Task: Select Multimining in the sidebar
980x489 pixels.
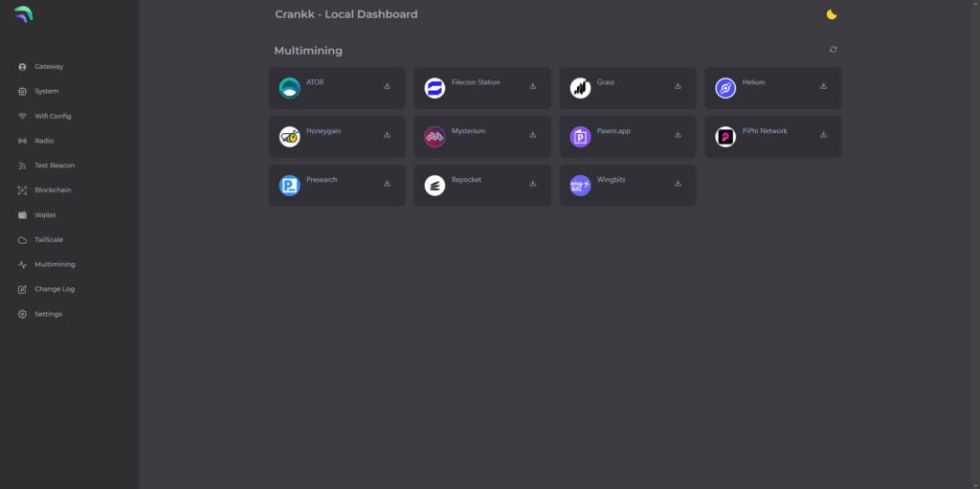Action: click(55, 264)
